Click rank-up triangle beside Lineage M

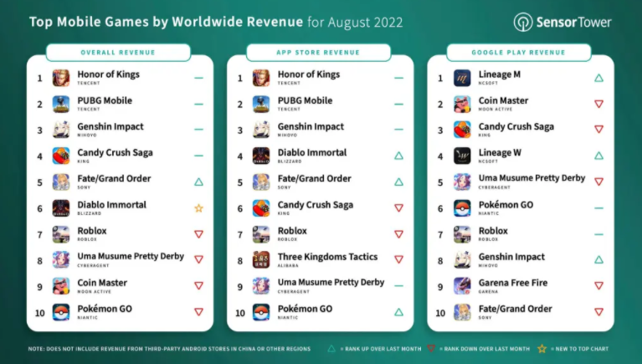tap(599, 78)
